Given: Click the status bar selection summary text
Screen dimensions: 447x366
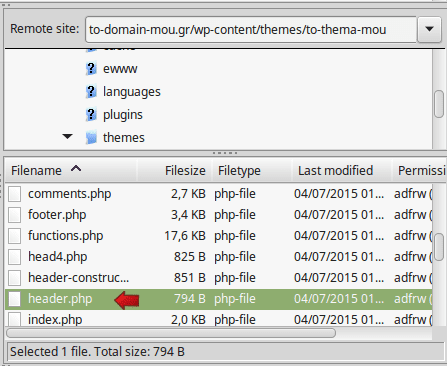Looking at the screenshot, I should pos(97,352).
